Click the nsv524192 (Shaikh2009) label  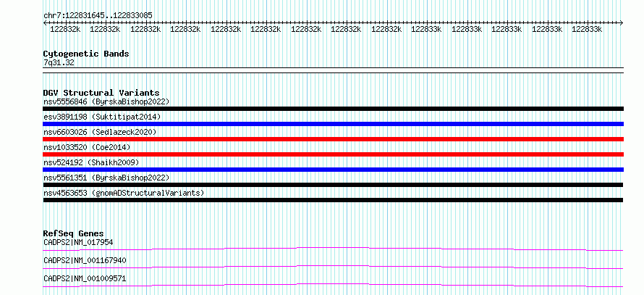[91, 162]
